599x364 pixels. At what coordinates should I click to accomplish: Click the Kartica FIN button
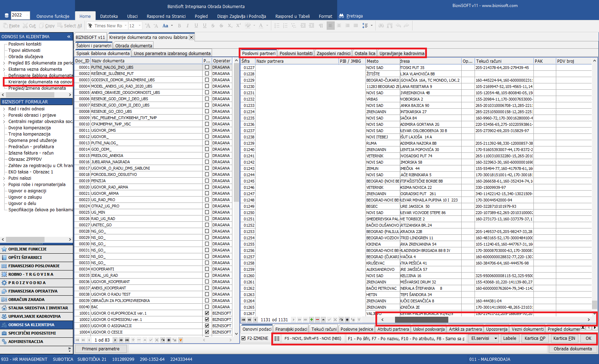tap(564, 338)
